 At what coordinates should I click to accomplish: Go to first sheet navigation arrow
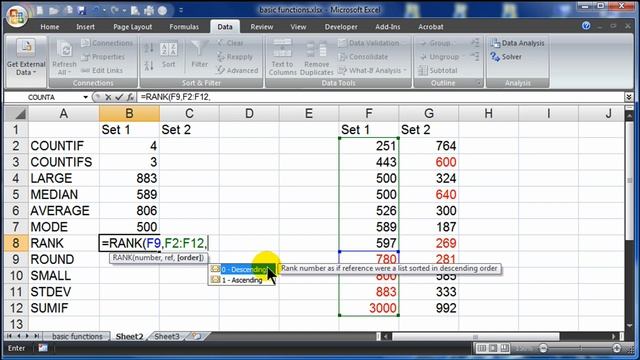pos(9,336)
